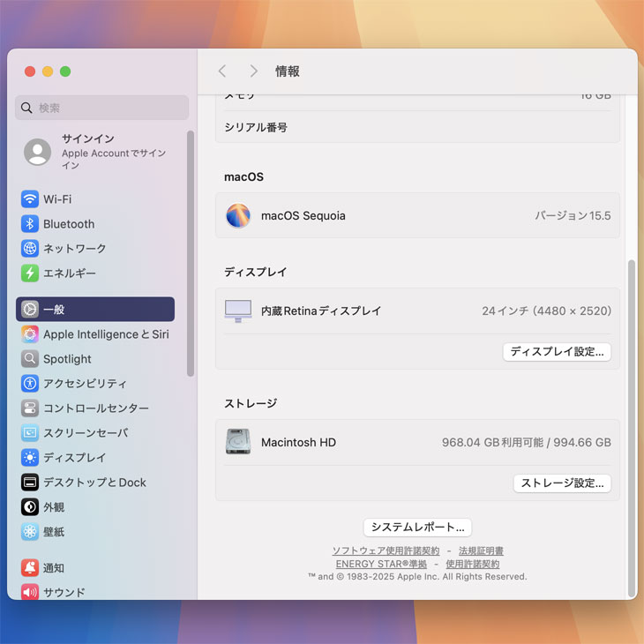Open システムレポート... button

pos(417,528)
